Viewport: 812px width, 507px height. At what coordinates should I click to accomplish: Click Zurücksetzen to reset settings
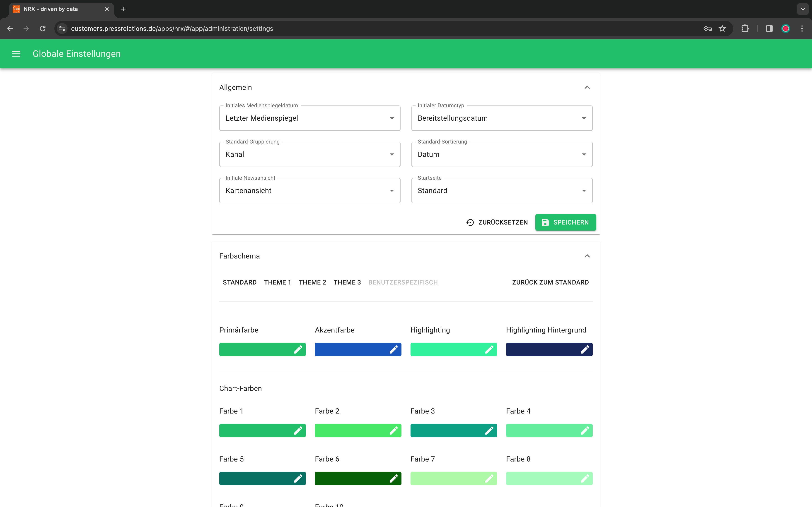(497, 222)
